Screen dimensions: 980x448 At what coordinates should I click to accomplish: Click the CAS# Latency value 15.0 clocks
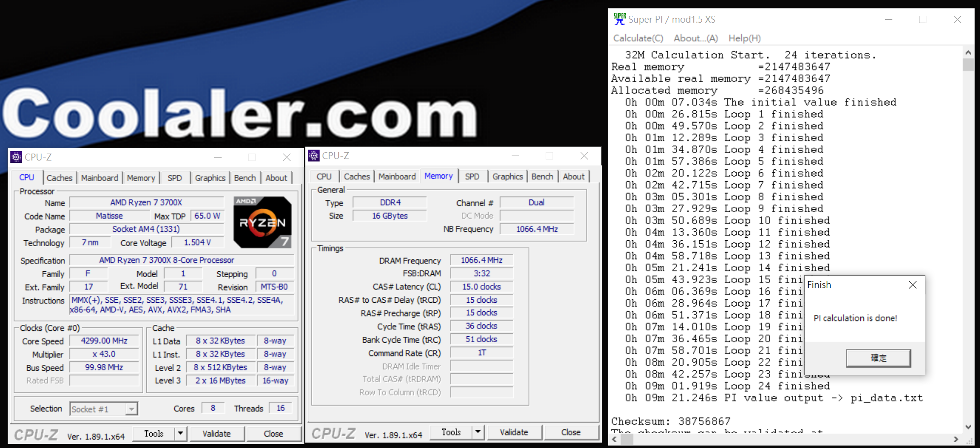pyautogui.click(x=482, y=287)
